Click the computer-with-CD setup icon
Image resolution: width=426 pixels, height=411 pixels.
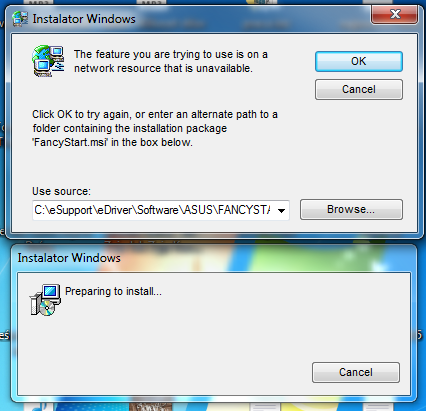pos(46,300)
